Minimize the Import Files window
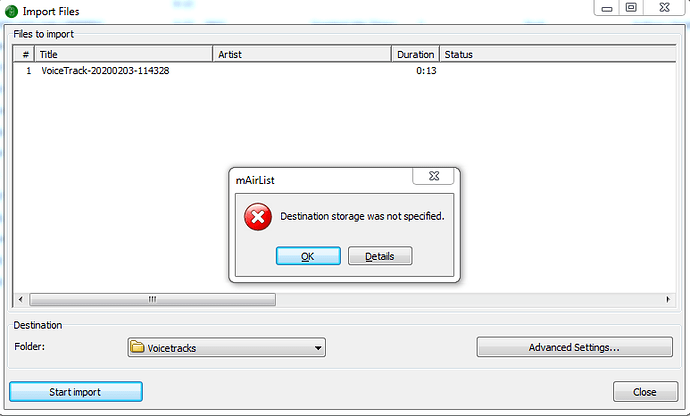690x416 pixels. point(607,8)
